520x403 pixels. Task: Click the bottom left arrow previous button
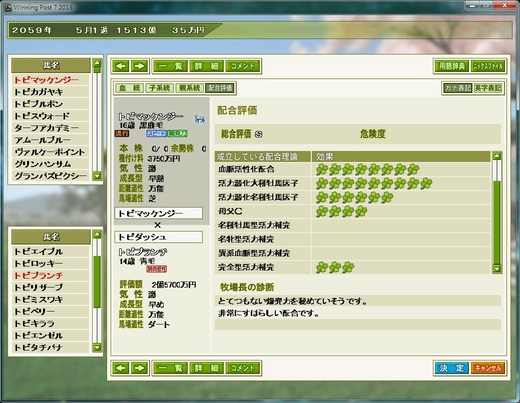(121, 368)
